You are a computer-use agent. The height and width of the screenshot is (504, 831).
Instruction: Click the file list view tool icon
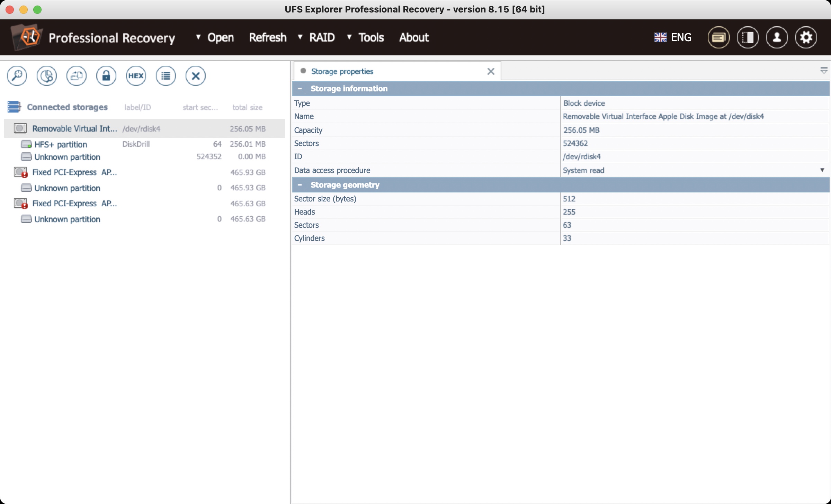166,76
